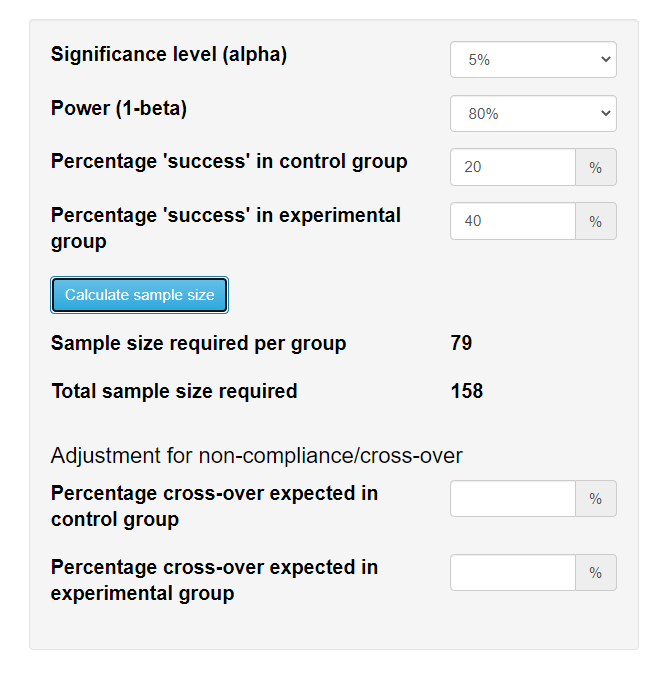
Task: Click the "Percentage 'success' in control group" label
Action: [229, 162]
